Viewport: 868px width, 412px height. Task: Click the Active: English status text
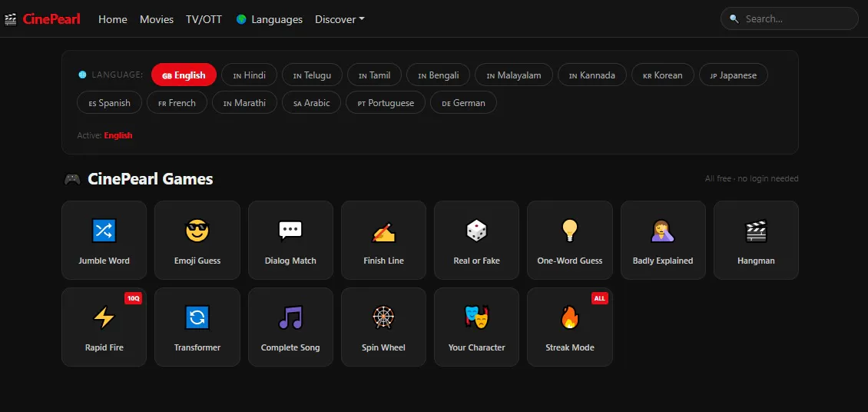[x=104, y=135]
